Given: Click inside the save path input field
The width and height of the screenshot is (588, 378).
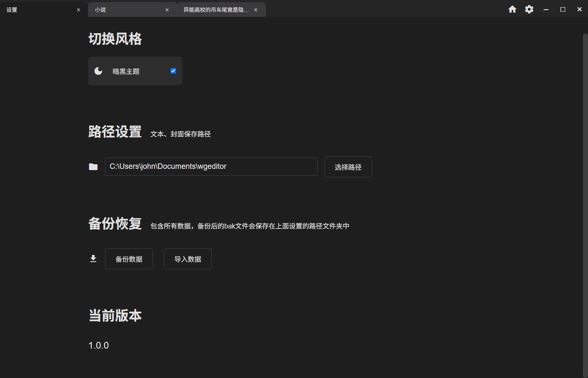Looking at the screenshot, I should pyautogui.click(x=211, y=166).
